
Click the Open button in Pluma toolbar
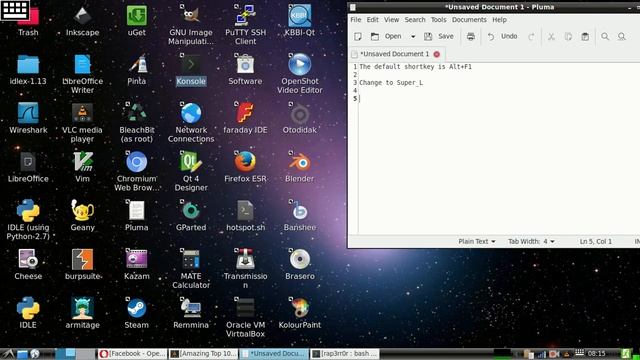[386, 36]
